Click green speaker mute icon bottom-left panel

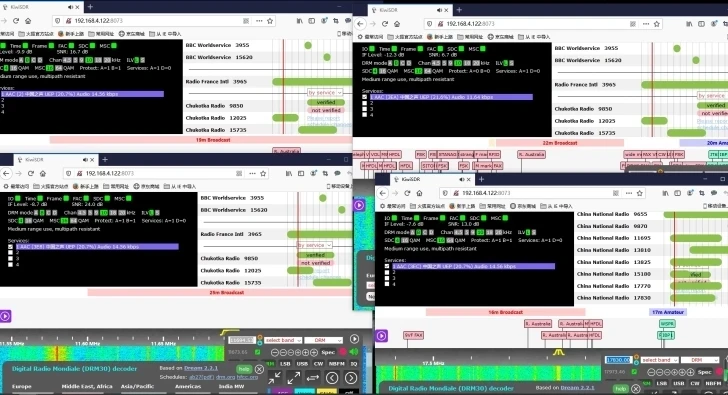click(354, 352)
